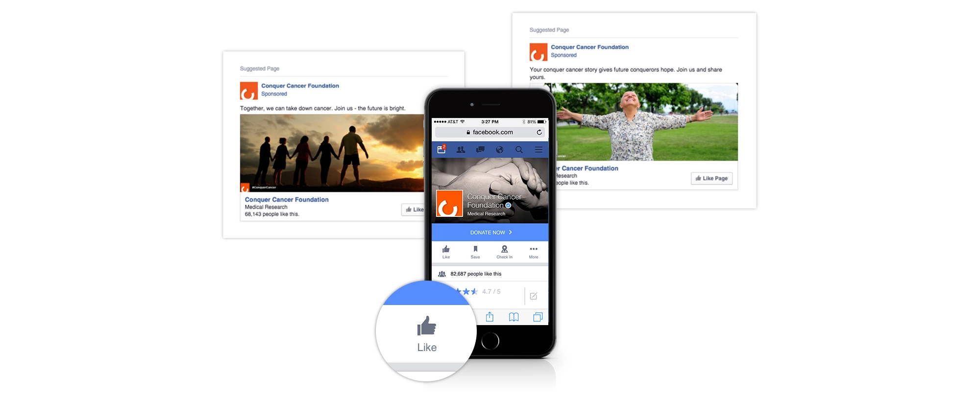Click the sunset silhouette image in the left ad
The width and height of the screenshot is (980, 401).
(332, 153)
